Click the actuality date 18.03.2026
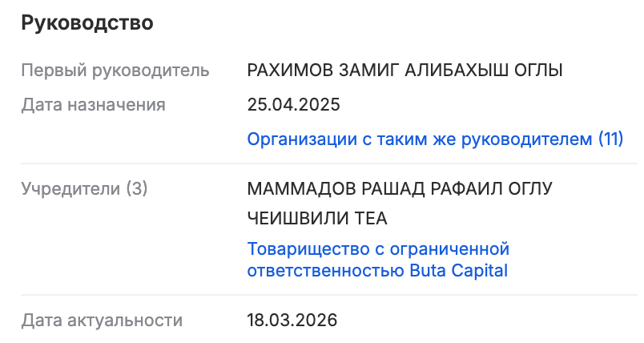This screenshot has width=644, height=343. (x=292, y=321)
